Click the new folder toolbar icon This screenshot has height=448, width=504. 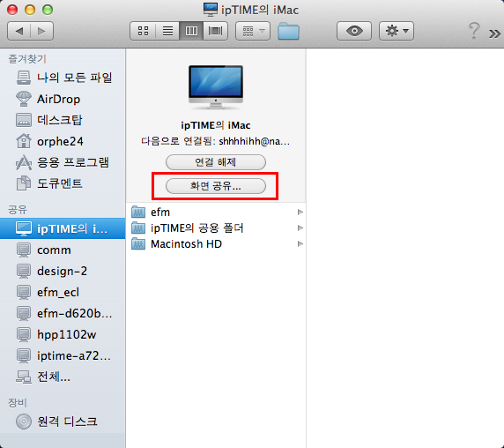click(x=288, y=31)
